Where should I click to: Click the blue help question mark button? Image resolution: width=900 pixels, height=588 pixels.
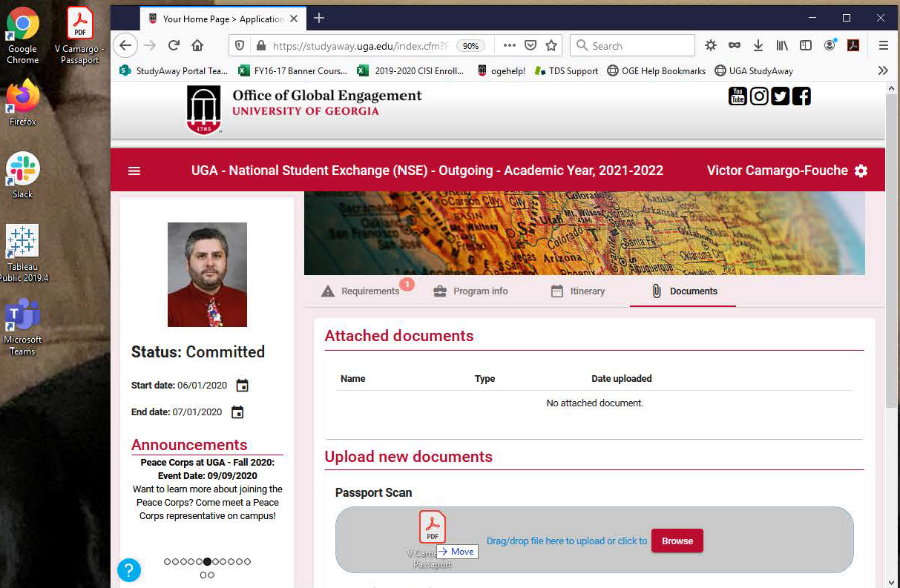(x=129, y=569)
